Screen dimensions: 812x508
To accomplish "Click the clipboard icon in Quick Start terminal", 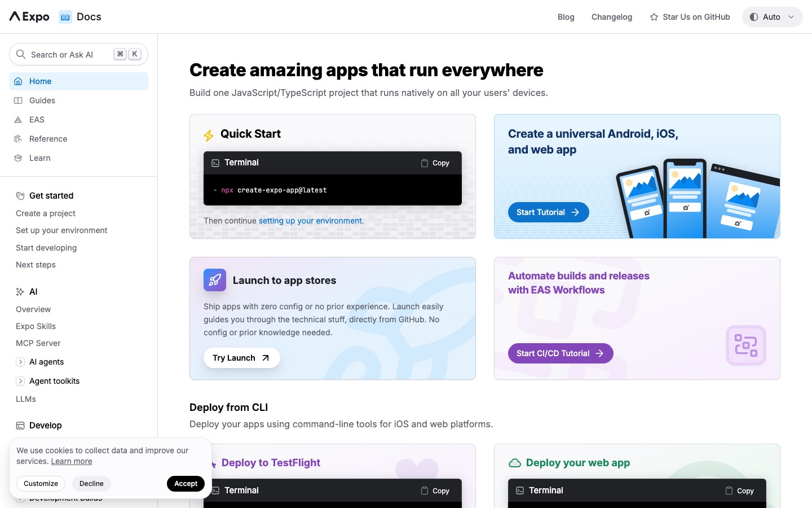I will click(425, 163).
